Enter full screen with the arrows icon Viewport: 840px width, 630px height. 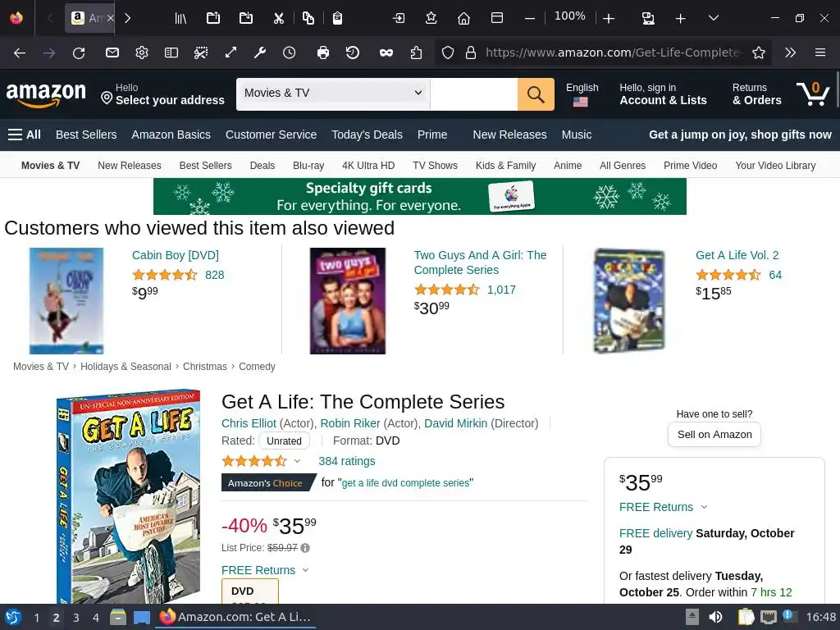point(231,52)
